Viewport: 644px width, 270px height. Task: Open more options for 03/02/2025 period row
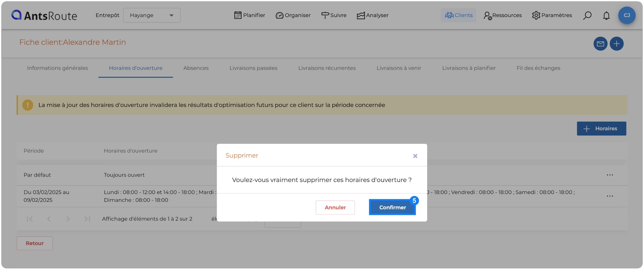pyautogui.click(x=610, y=196)
